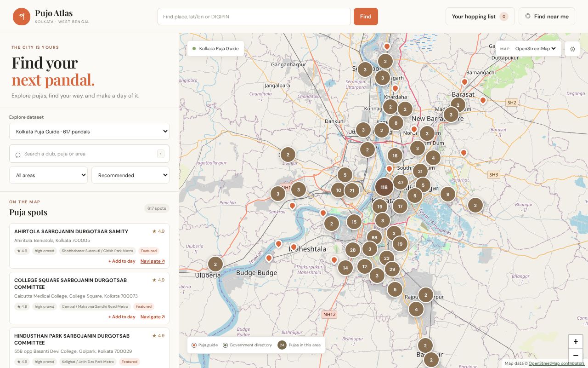Viewport: 588px width, 368px height.
Task: Click the orange pin near Bamangachi
Action: (464, 82)
